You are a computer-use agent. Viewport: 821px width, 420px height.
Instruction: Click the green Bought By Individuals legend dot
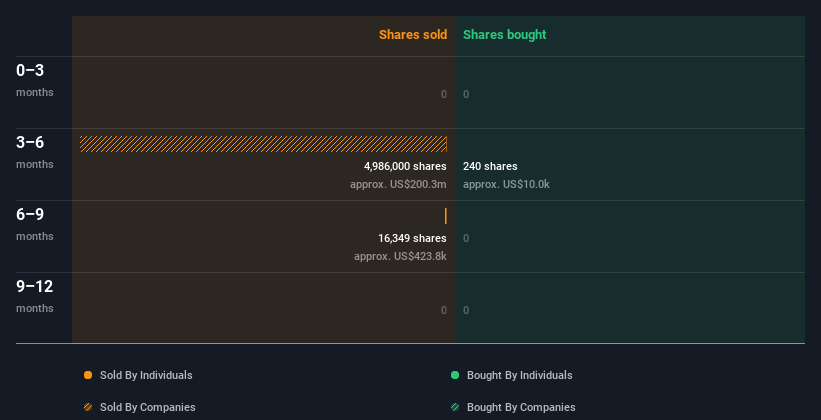(x=455, y=375)
